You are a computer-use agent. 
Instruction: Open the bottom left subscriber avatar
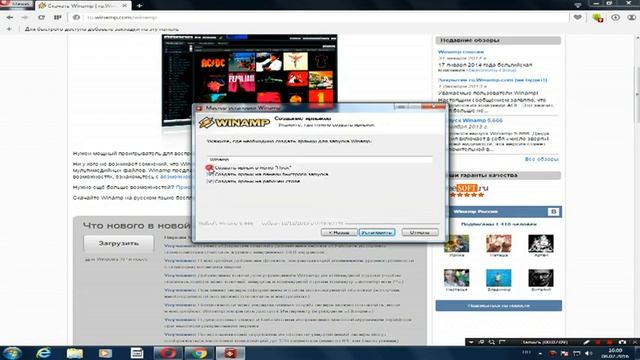456,278
